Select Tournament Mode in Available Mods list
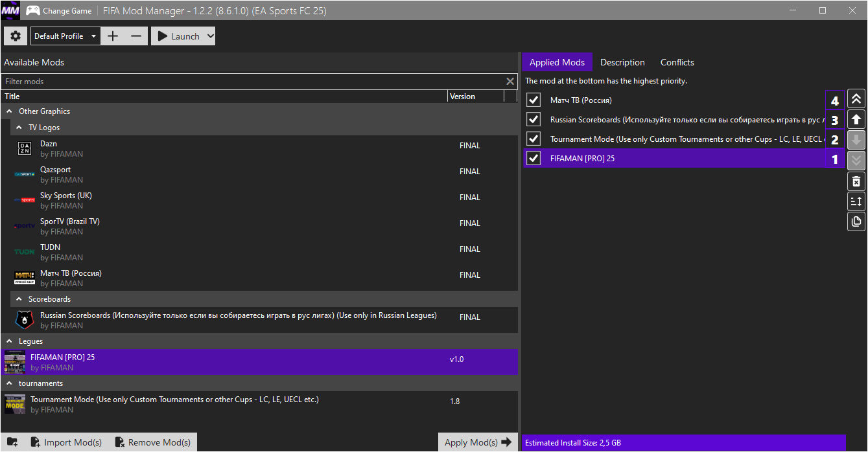This screenshot has height=452, width=868. click(x=259, y=404)
